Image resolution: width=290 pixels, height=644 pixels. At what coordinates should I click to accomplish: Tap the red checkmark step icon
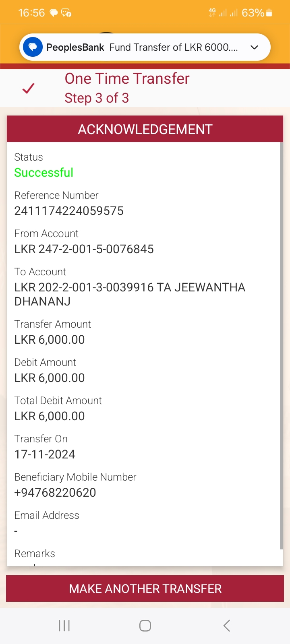point(29,88)
